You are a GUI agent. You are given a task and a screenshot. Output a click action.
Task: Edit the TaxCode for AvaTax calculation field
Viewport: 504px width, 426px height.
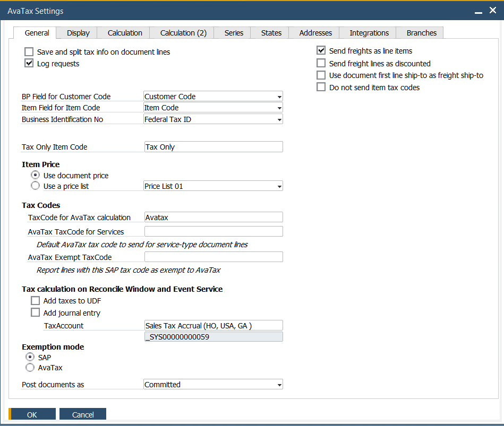coord(213,217)
